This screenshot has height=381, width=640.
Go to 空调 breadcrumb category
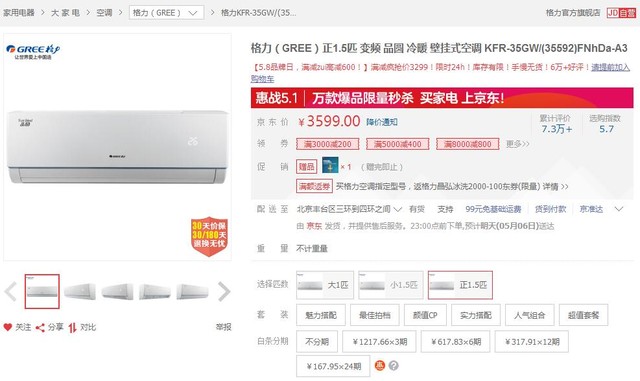click(x=104, y=13)
